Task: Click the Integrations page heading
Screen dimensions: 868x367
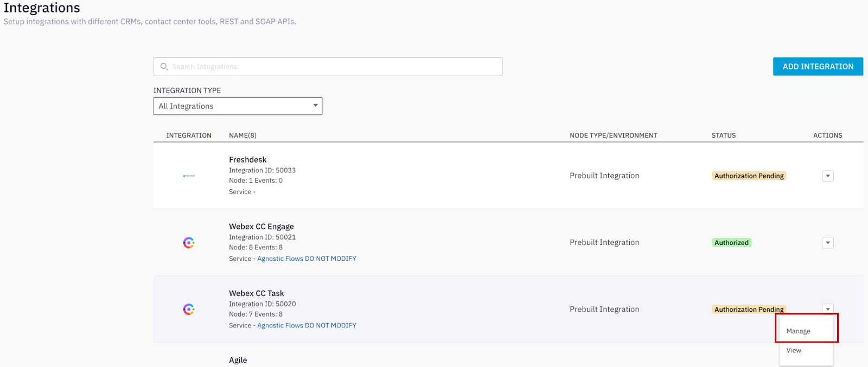Action: [x=42, y=8]
